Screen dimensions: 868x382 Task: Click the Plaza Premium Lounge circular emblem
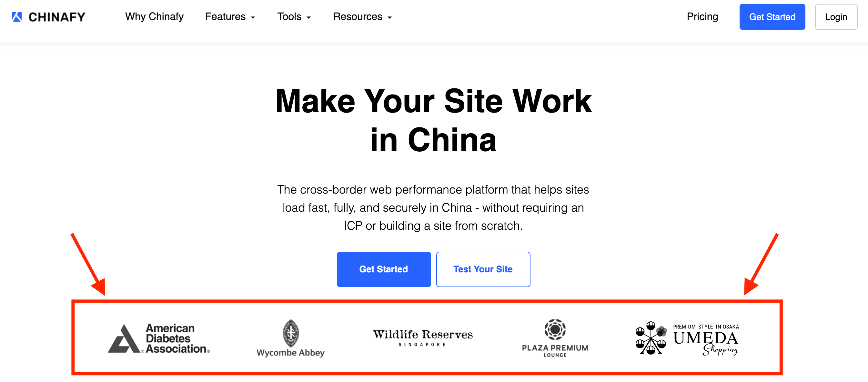555,329
